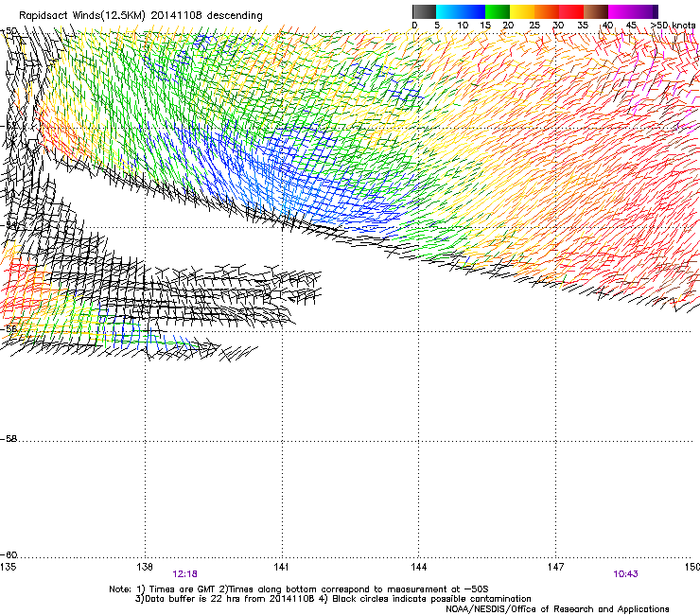
Task: Click the '20141108 descending' title text
Action: pos(207,16)
